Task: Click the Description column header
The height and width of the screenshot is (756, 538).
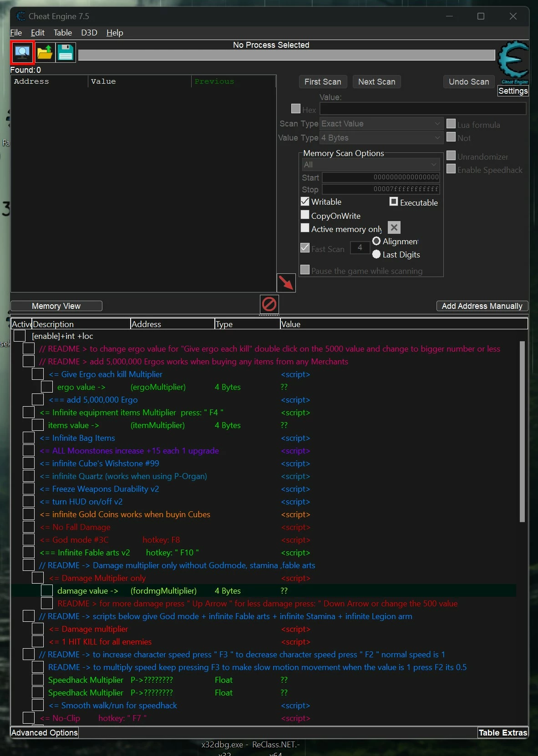Action: coord(81,324)
